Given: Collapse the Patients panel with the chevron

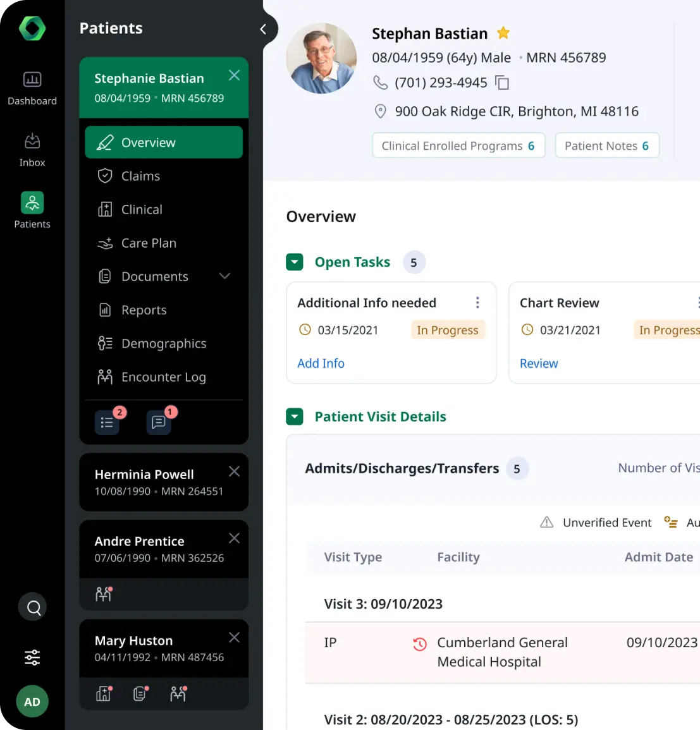Looking at the screenshot, I should [263, 28].
